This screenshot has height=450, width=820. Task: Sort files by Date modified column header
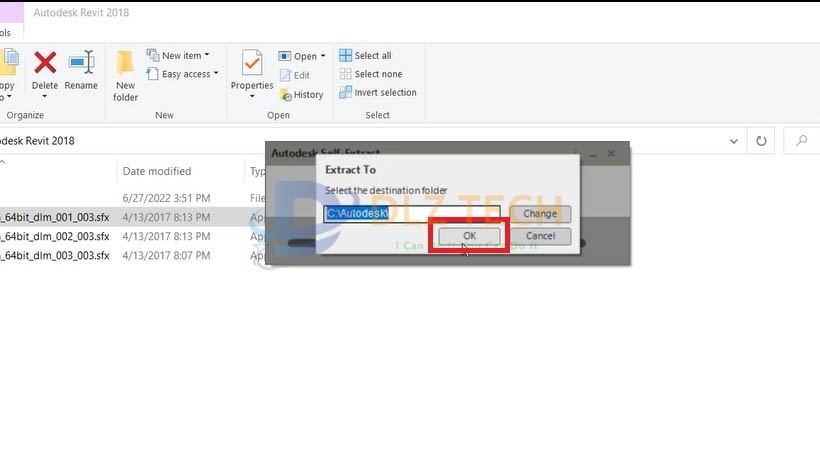tap(157, 171)
